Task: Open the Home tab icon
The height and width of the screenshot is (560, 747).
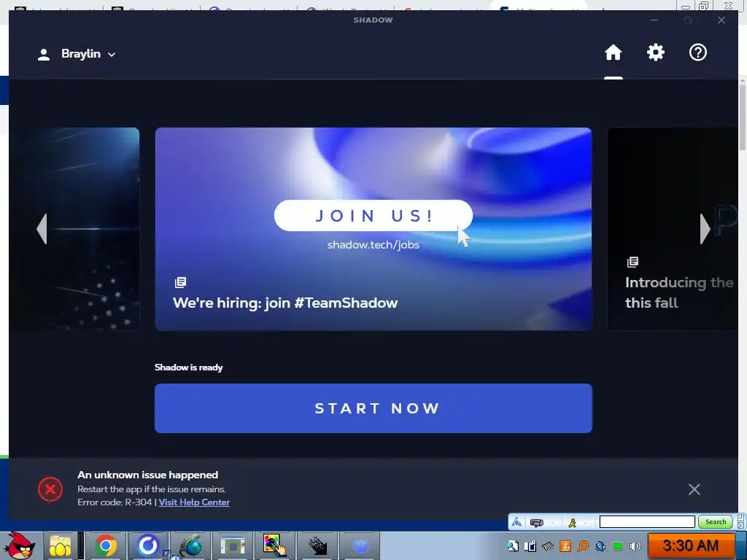Action: click(x=613, y=52)
